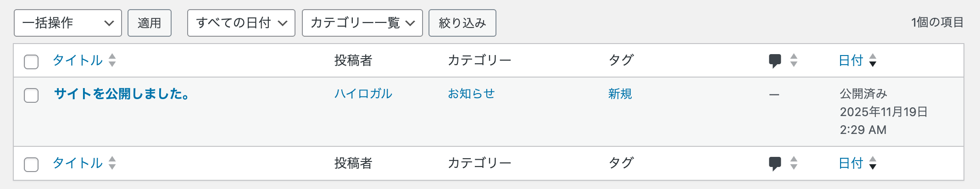Open the post サイトを公開しました。
This screenshot has width=980, height=189.
[121, 94]
